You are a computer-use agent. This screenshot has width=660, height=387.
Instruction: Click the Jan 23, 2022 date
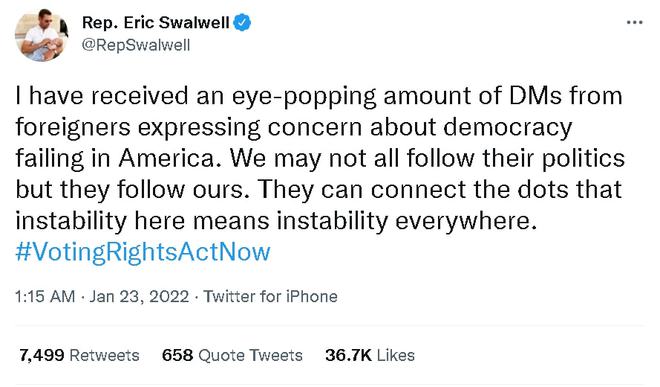coord(139,296)
